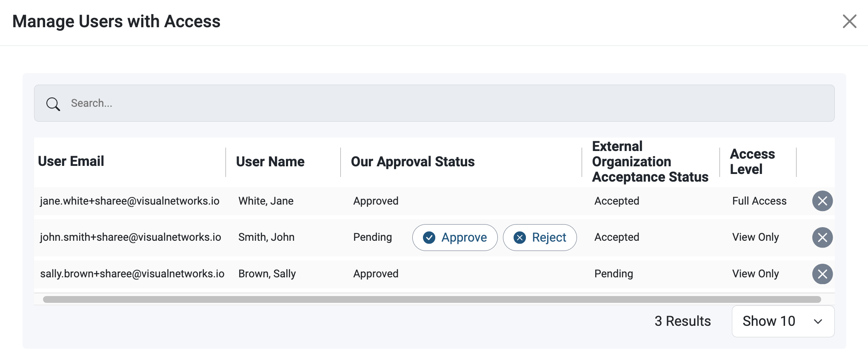This screenshot has width=868, height=359.
Task: Focus the Search input field
Action: 434,103
